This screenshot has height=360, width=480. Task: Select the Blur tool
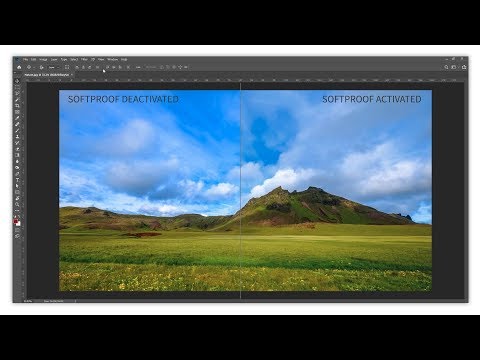pyautogui.click(x=17, y=161)
